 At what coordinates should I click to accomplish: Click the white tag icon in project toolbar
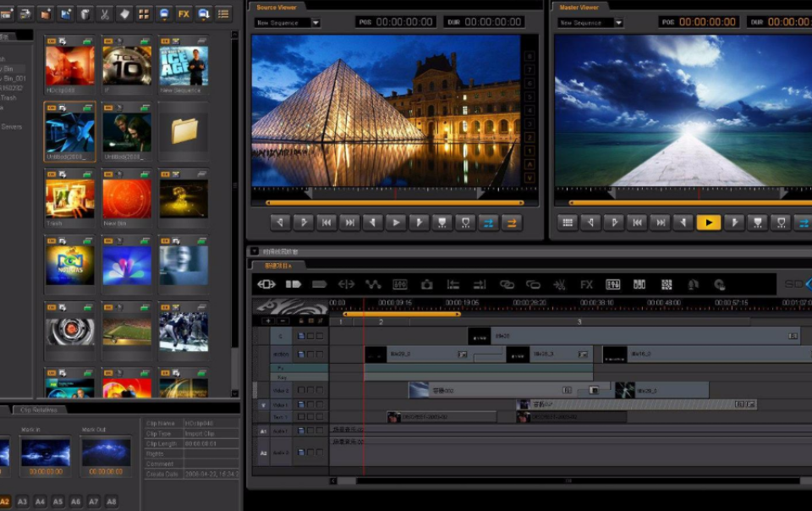124,14
